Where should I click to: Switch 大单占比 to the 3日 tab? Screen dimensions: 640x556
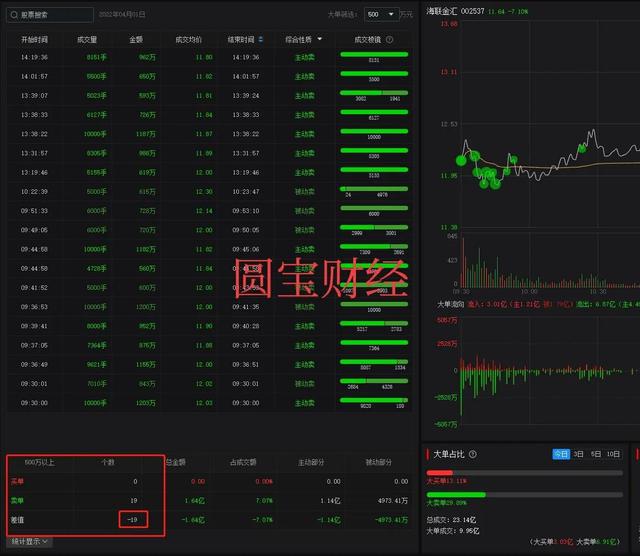578,454
